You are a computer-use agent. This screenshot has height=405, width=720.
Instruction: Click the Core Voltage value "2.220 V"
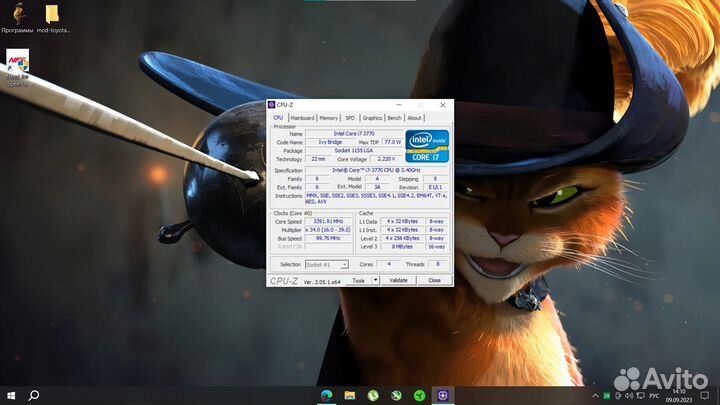pyautogui.click(x=386, y=159)
